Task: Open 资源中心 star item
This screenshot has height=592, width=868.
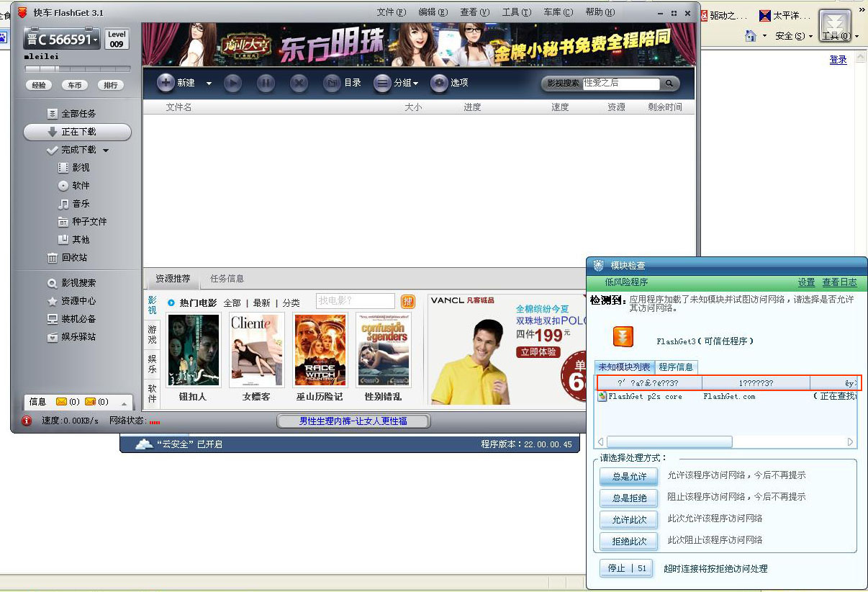Action: (71, 301)
